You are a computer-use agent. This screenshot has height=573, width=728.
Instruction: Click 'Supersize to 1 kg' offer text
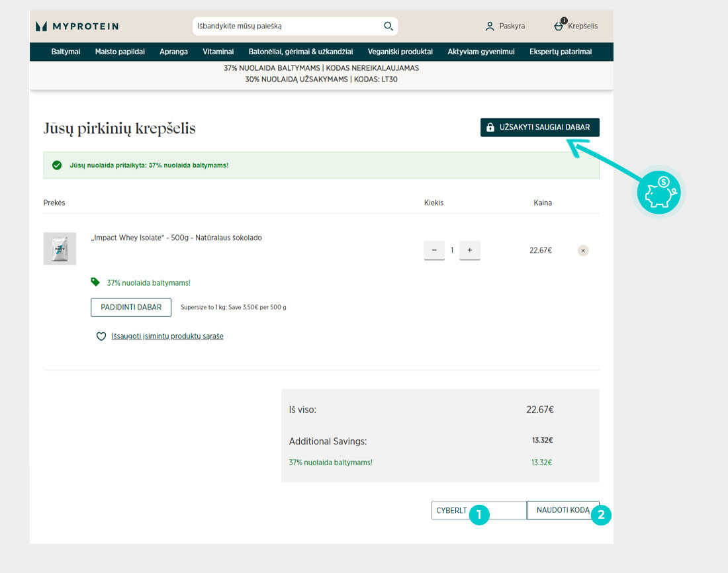[x=233, y=308]
